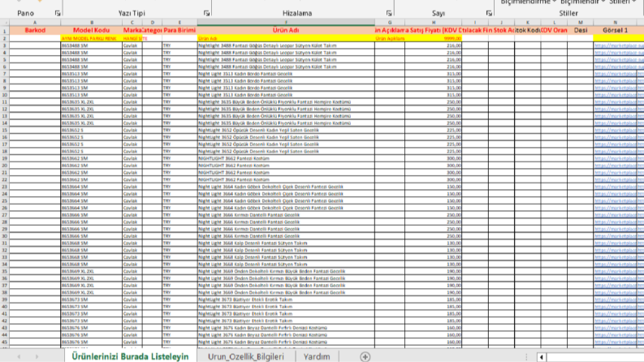The image size is (644, 362).
Task: Click the Model Kodu header cell
Action: [91, 30]
